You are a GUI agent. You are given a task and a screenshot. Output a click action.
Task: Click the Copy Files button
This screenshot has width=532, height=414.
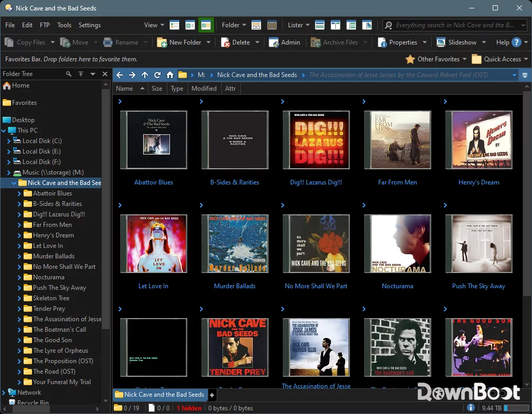pos(25,42)
